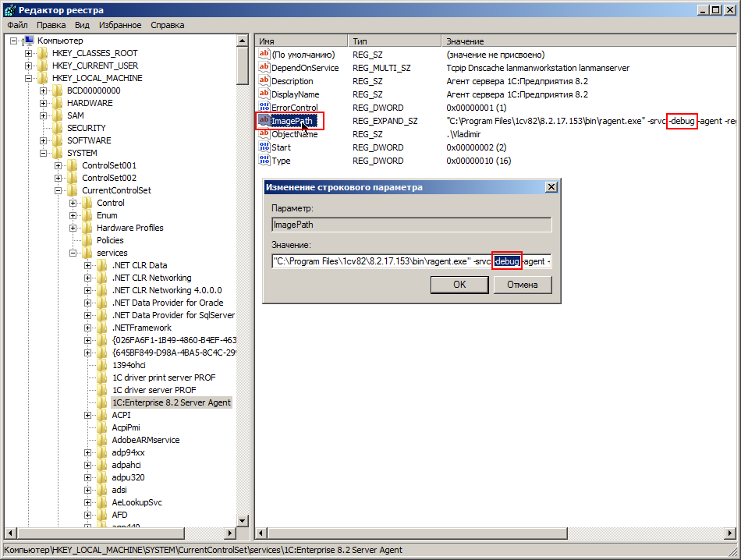Click the HKEY_CURRENT_USER folder icon
Screen dimensions: 741x560
(x=43, y=66)
